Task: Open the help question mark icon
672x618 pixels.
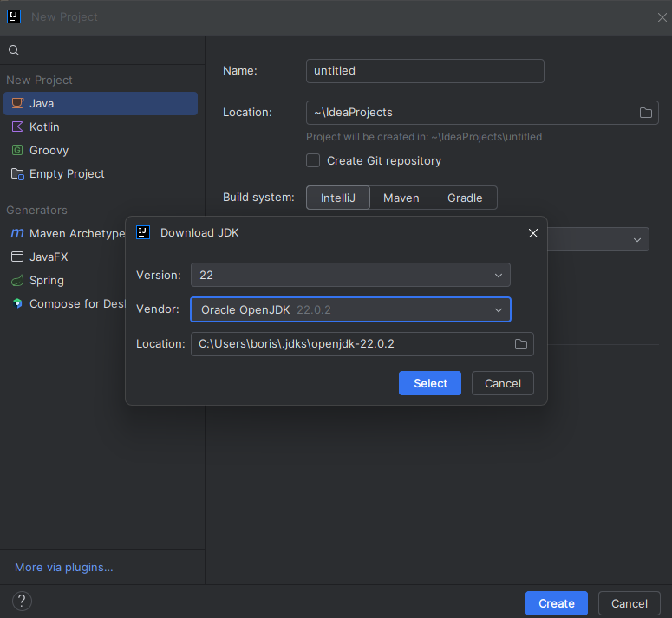Action: [23, 602]
